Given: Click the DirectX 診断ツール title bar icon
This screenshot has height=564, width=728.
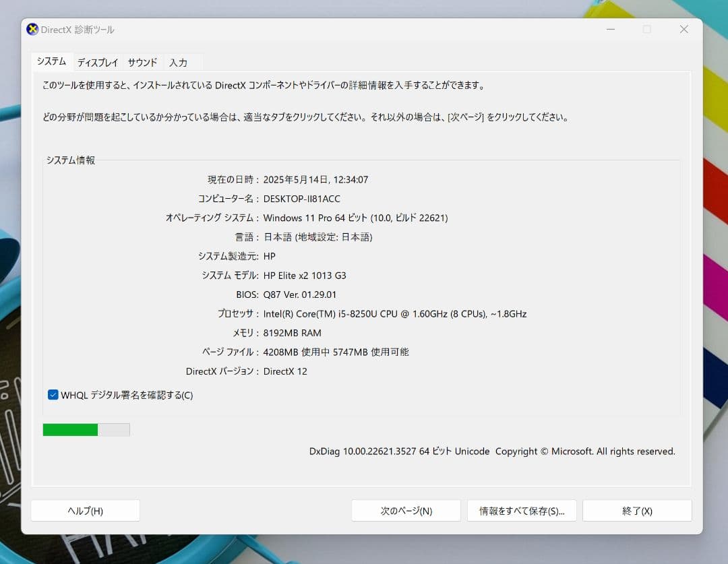Looking at the screenshot, I should pyautogui.click(x=31, y=29).
